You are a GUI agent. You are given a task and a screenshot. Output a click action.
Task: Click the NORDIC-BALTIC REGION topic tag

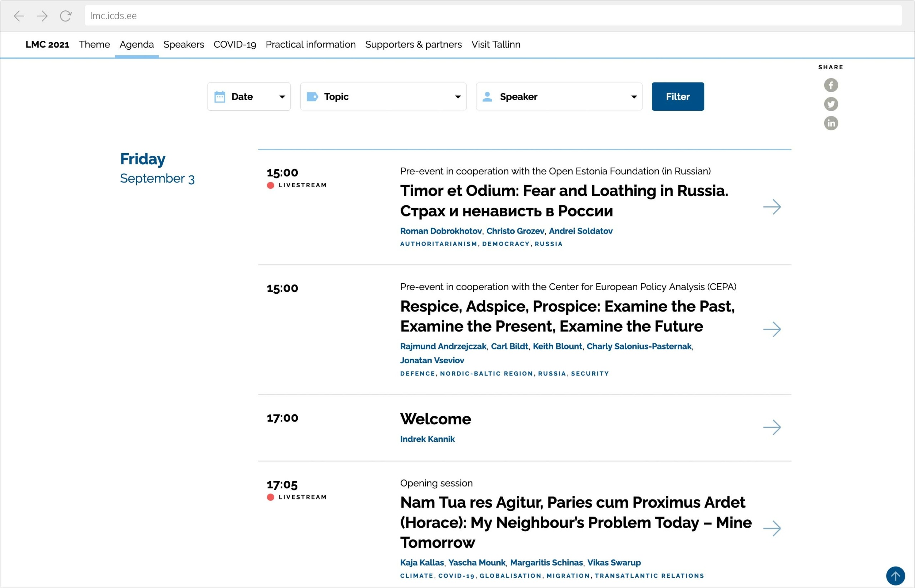click(x=486, y=374)
